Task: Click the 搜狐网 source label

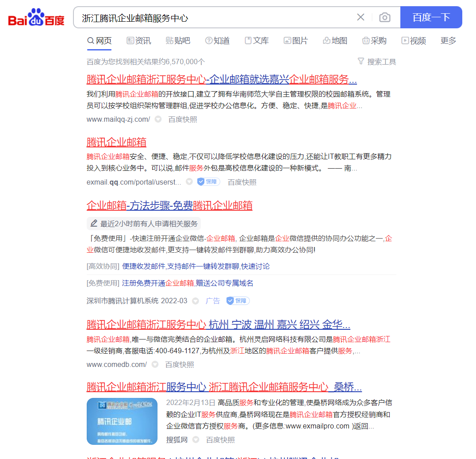Action: coord(177,440)
